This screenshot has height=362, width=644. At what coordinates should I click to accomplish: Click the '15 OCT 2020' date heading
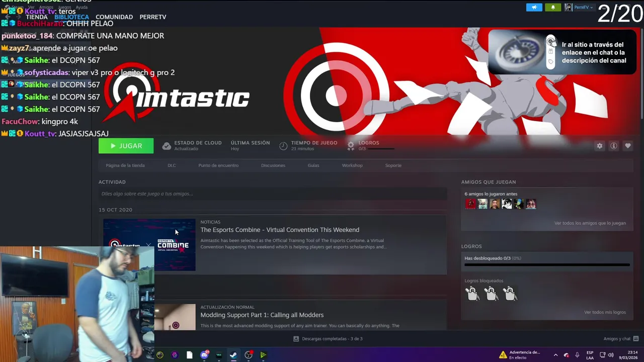(x=115, y=210)
